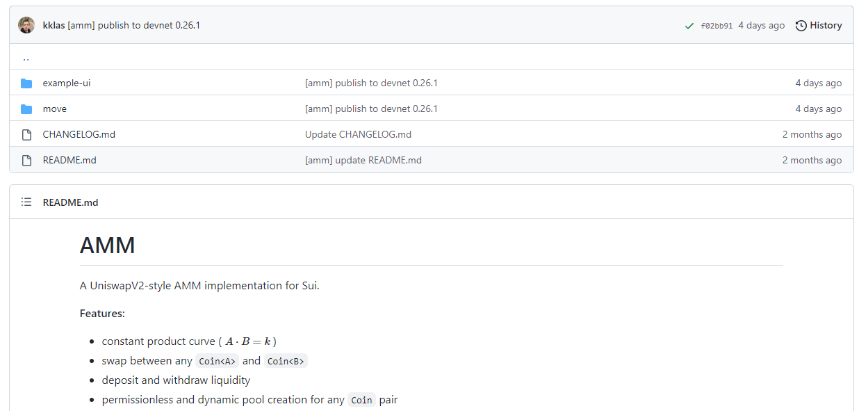Click latest commit message 'publish to devnet 0.26.1'

point(149,26)
